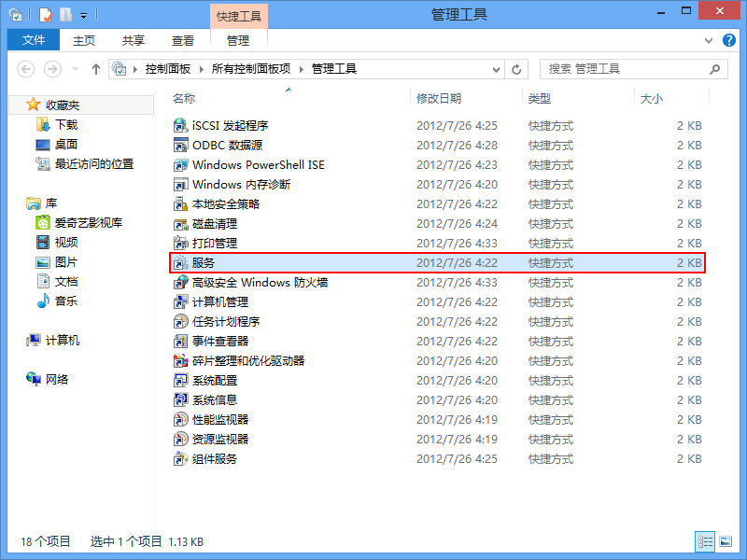Expand breadcrumb arrow after 所有控制面板项

click(301, 69)
